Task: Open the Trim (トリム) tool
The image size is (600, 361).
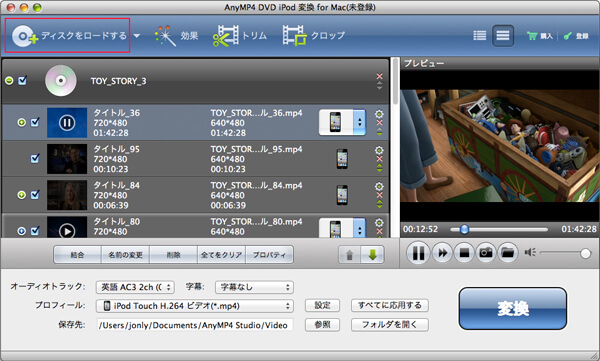Action: 240,36
